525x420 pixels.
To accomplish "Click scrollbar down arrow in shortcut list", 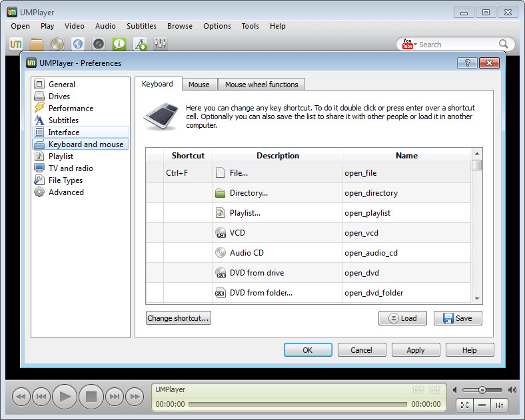I will [x=477, y=299].
